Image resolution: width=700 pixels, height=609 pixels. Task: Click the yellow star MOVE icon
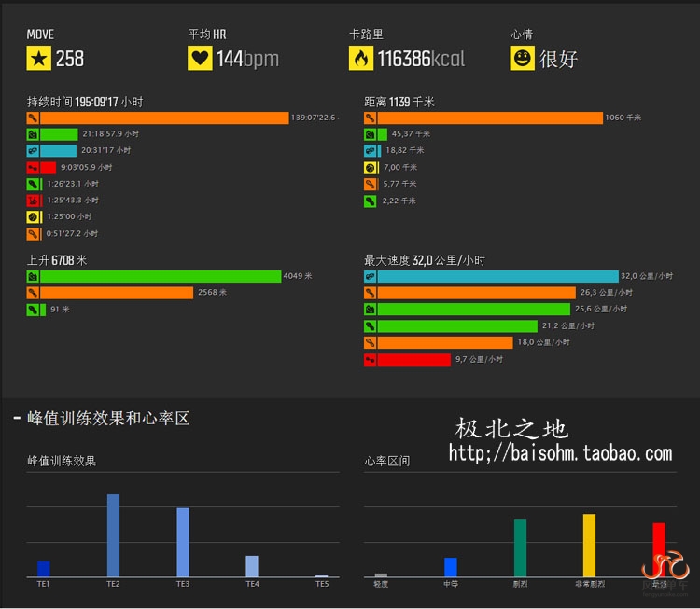coord(38,59)
